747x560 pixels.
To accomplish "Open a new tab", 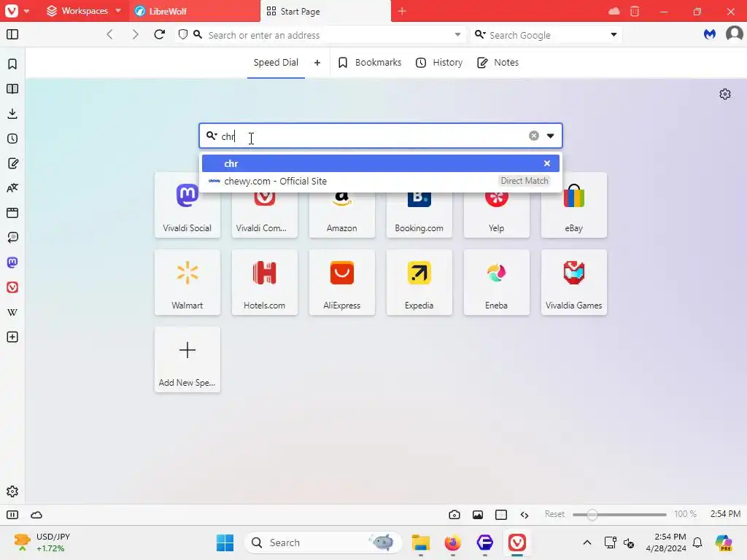I will [x=402, y=11].
